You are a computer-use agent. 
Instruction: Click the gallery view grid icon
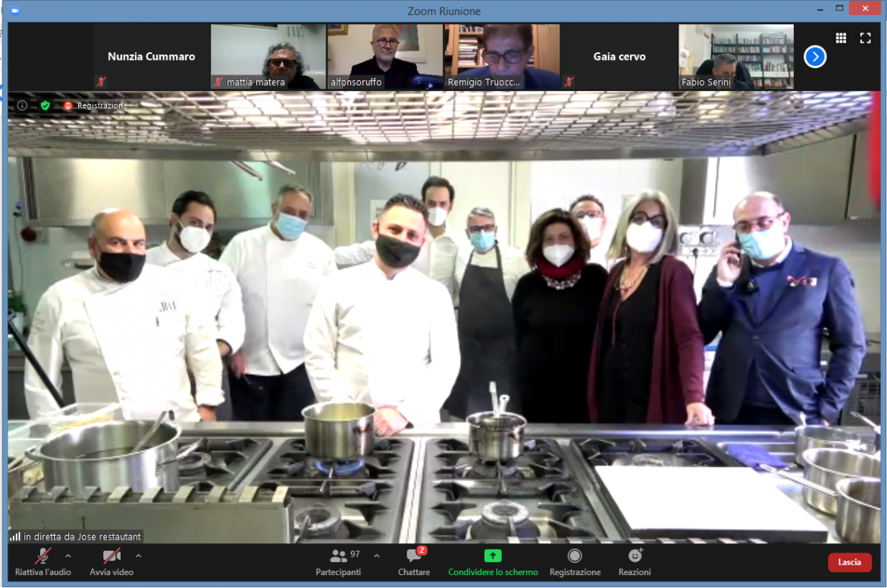point(841,38)
